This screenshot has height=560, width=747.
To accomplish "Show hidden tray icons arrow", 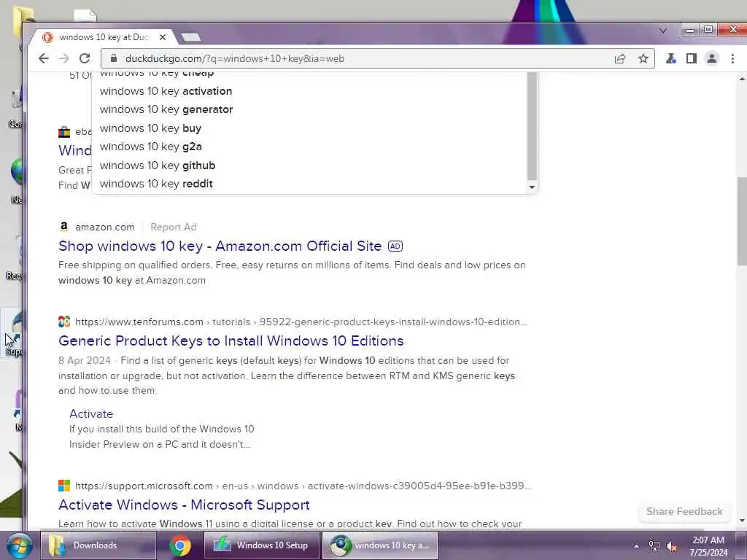I will [636, 546].
